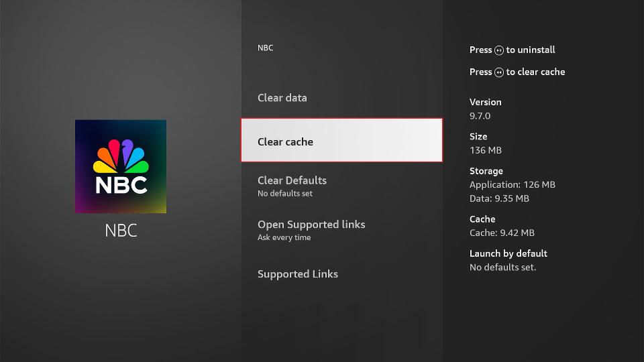Click the size value 136 MB
644x362 pixels.
tap(486, 150)
